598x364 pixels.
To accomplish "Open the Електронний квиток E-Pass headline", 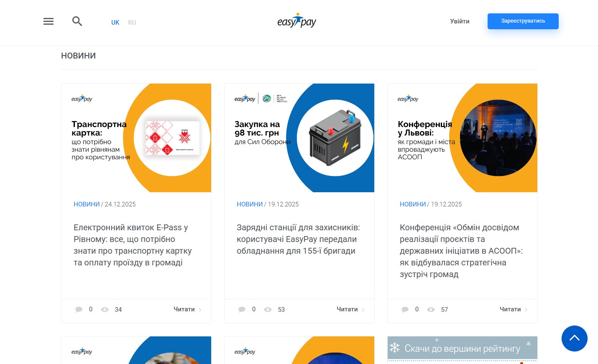I will [133, 245].
